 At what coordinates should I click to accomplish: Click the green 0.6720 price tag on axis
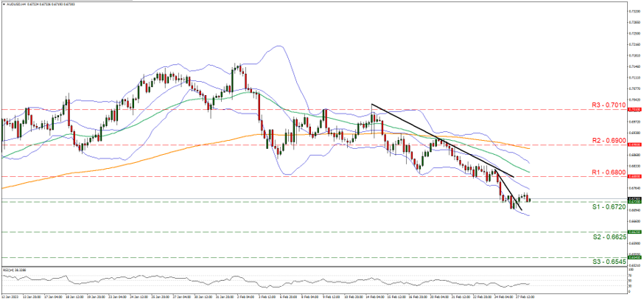tap(634, 202)
